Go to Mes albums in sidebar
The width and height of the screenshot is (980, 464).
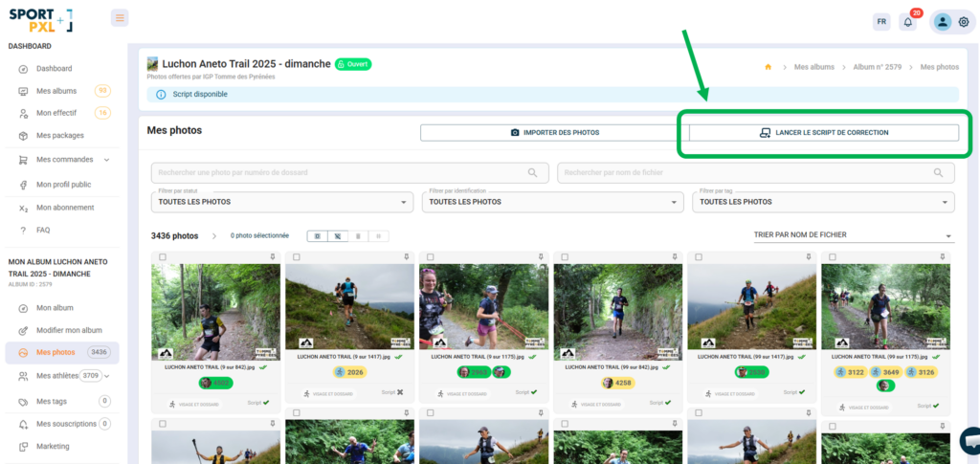[56, 91]
